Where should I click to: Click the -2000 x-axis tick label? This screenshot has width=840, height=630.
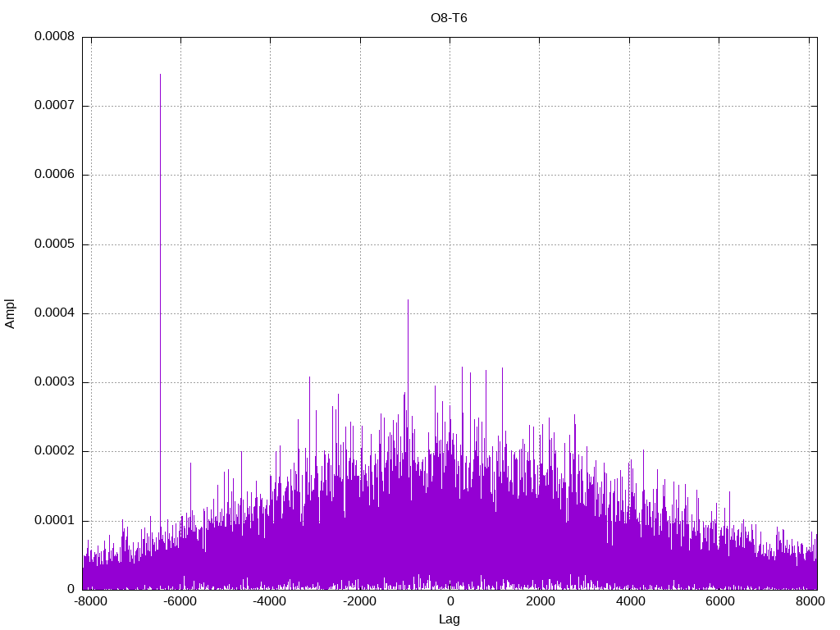(x=359, y=601)
